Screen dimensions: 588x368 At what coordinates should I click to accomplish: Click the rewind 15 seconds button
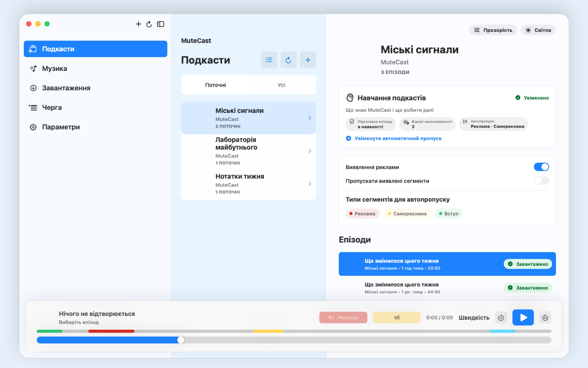pos(501,318)
